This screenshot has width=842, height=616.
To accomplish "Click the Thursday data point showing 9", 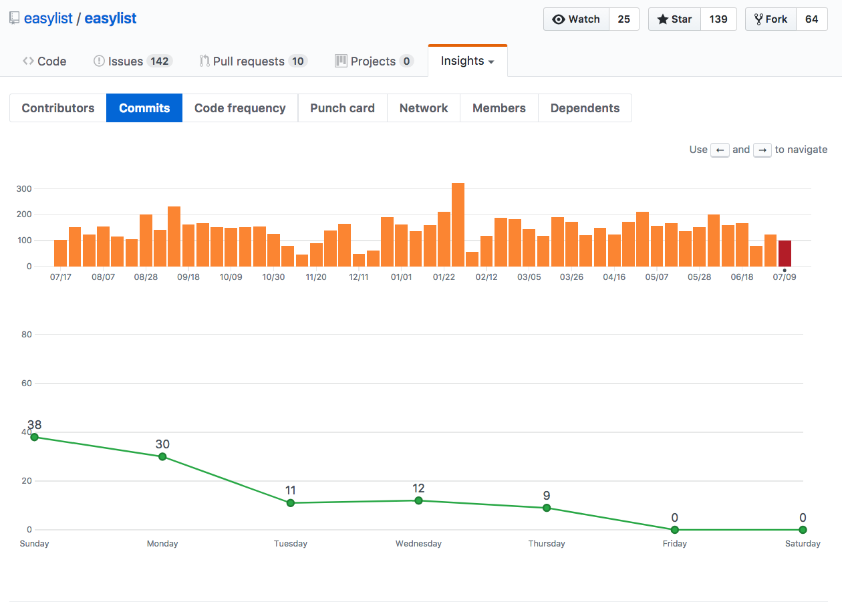I will click(x=547, y=508).
